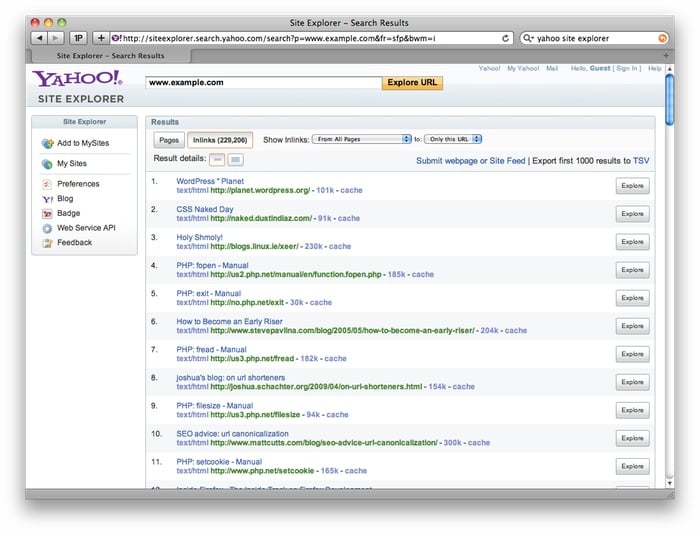Click the Site Explorer sidebar header
700x534 pixels.
pyautogui.click(x=84, y=122)
